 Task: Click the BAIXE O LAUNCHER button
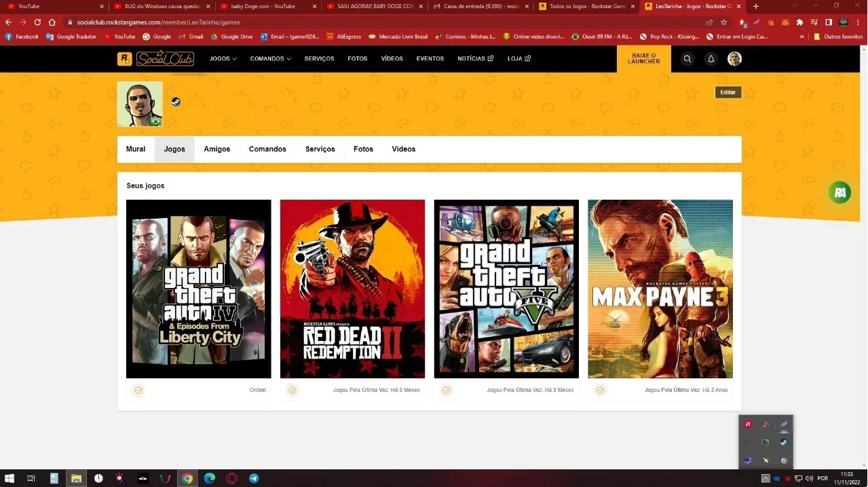644,59
